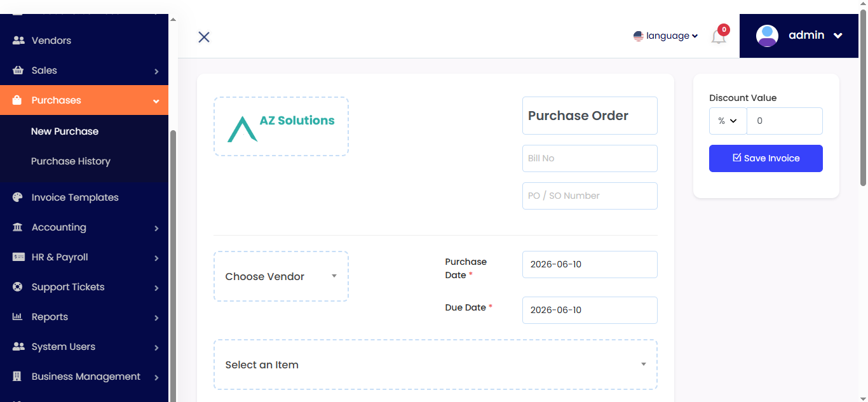Click into the Purchase Order title field
This screenshot has width=868, height=402.
point(590,116)
